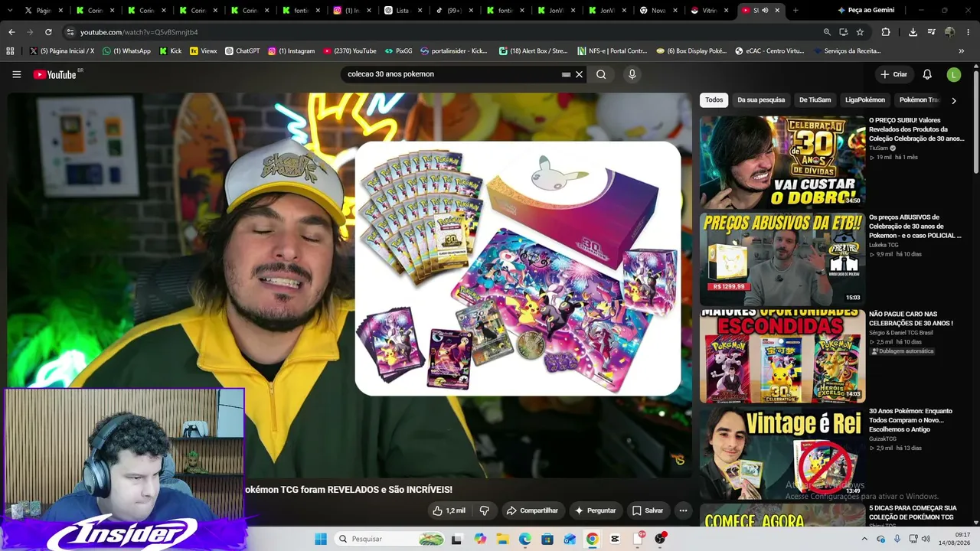980x551 pixels.
Task: Clear the YouTube search query
Action: point(580,74)
